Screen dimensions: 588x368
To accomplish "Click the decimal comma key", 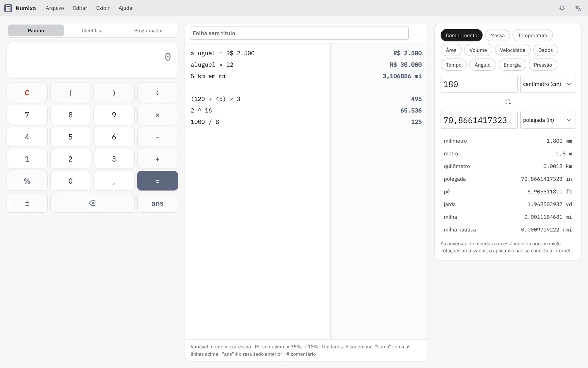I will pos(114,181).
